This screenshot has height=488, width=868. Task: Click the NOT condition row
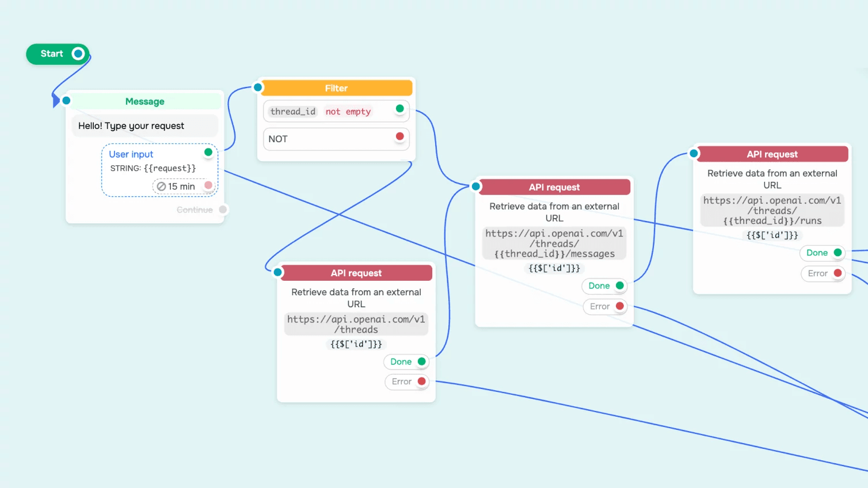pos(336,139)
